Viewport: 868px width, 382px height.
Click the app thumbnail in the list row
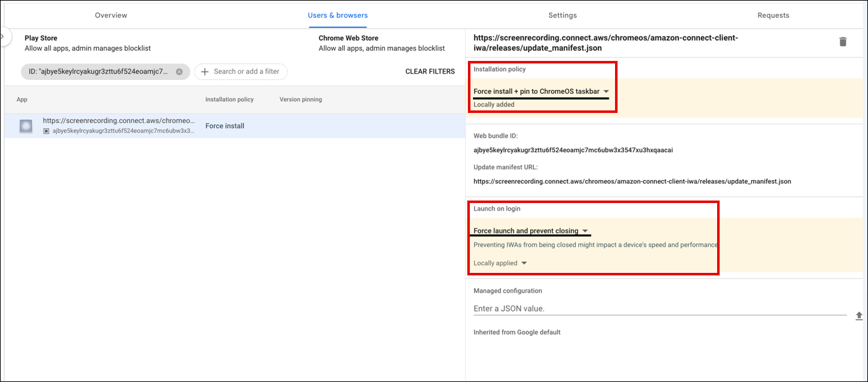point(25,126)
